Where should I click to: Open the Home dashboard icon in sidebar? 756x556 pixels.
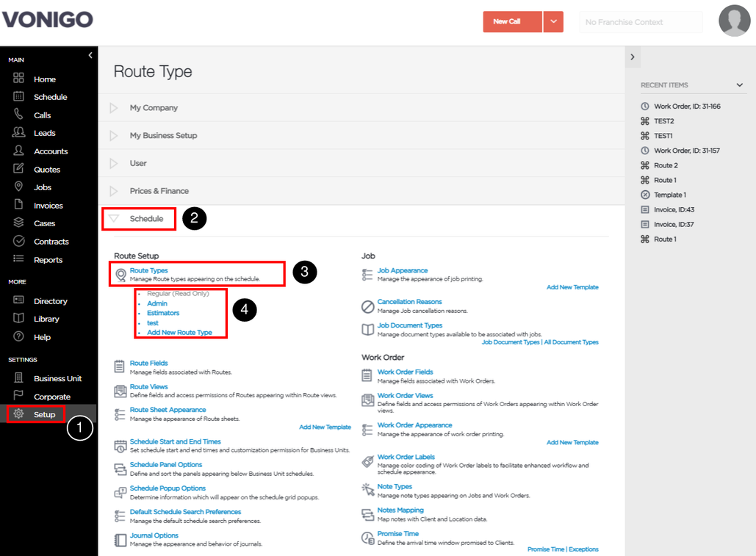coord(18,78)
